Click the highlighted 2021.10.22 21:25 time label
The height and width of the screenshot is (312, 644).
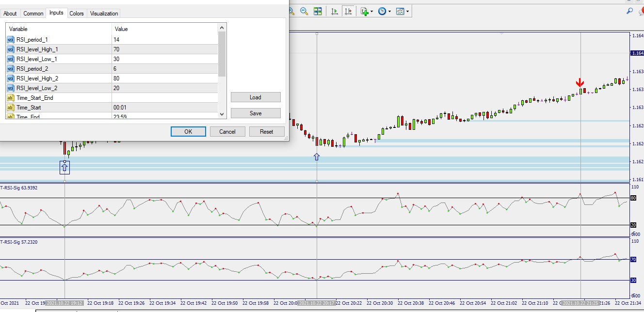580,303
